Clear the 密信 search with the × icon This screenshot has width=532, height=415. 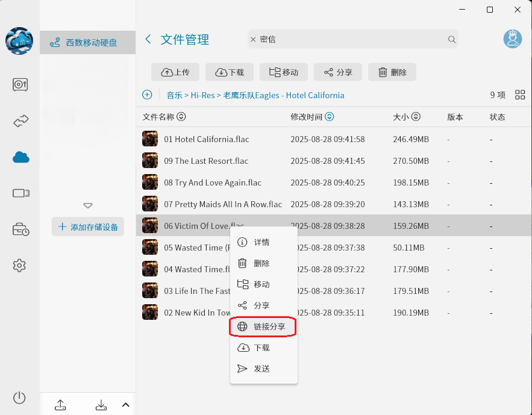[253, 39]
